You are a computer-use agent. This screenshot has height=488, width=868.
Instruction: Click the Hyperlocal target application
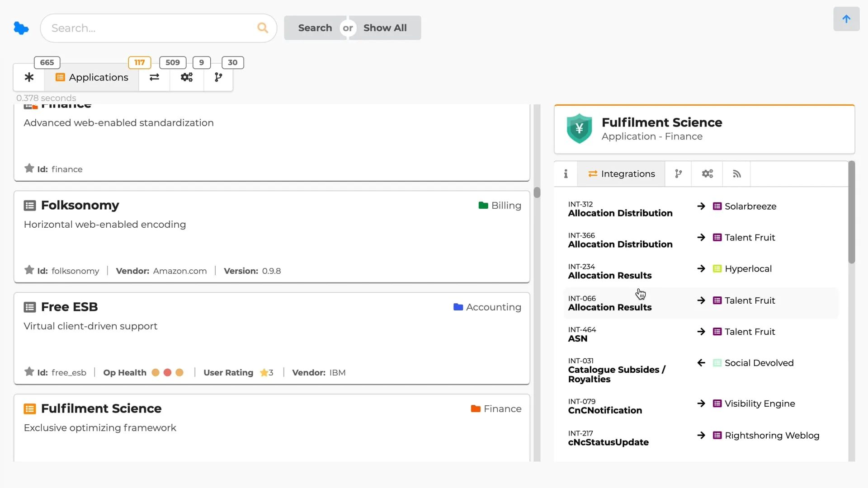coord(748,269)
